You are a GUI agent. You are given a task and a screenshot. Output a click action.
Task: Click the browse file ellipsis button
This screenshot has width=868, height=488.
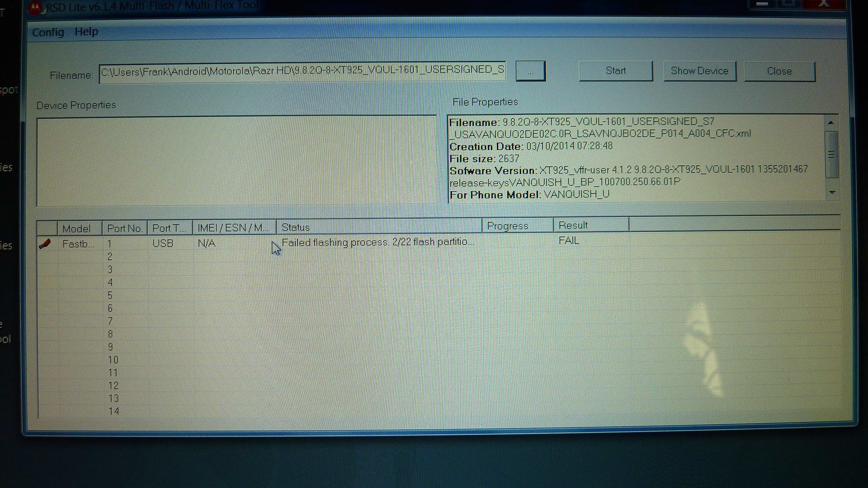point(530,71)
